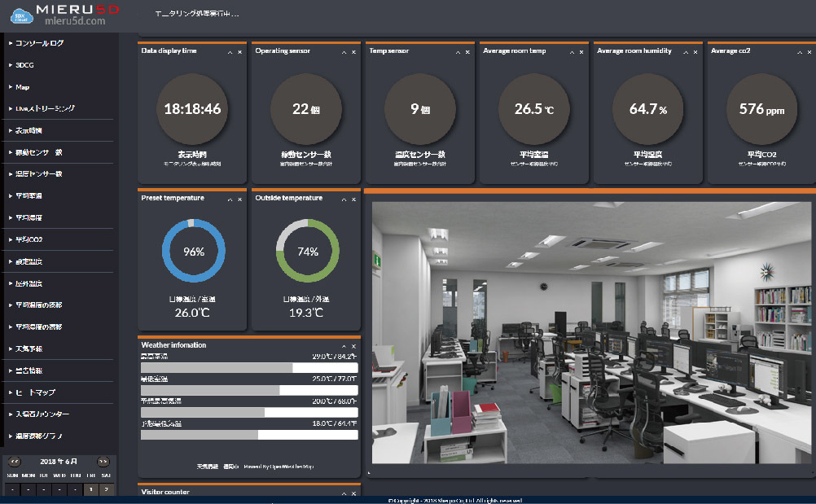
Task: Select date 1 in the June calendar
Action: click(90, 489)
